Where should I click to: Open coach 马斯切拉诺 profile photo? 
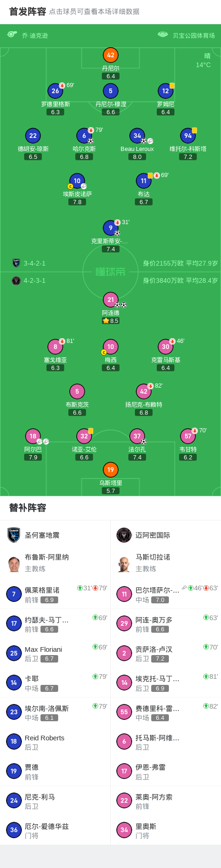coord(124,563)
